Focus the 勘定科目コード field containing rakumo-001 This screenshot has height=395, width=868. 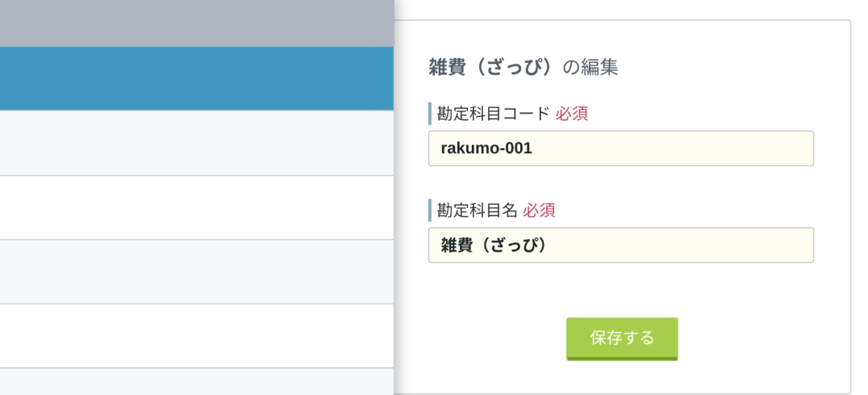(x=621, y=148)
